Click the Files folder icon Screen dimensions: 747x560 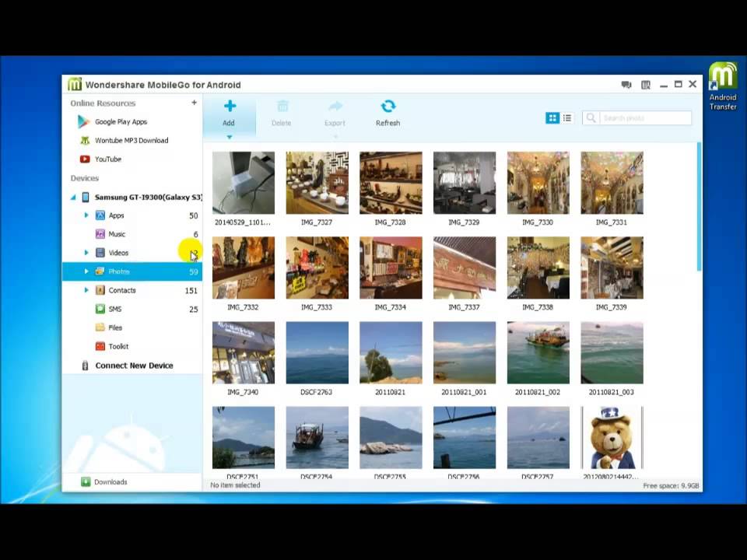100,327
